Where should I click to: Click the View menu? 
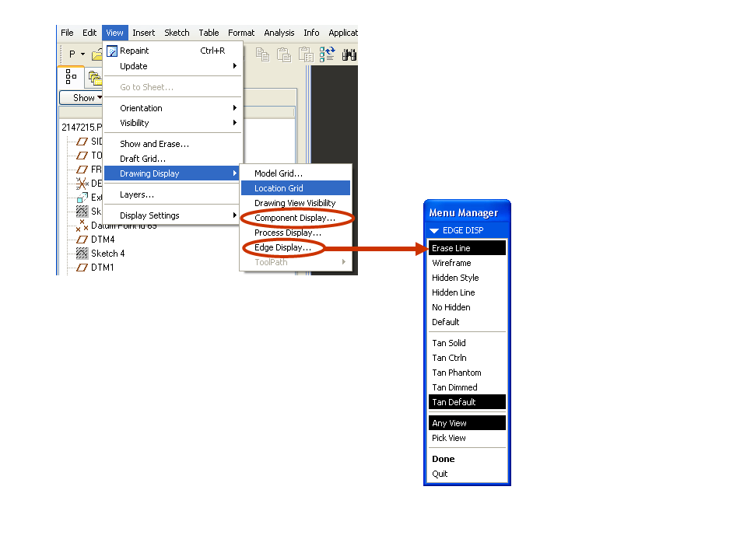tap(115, 33)
